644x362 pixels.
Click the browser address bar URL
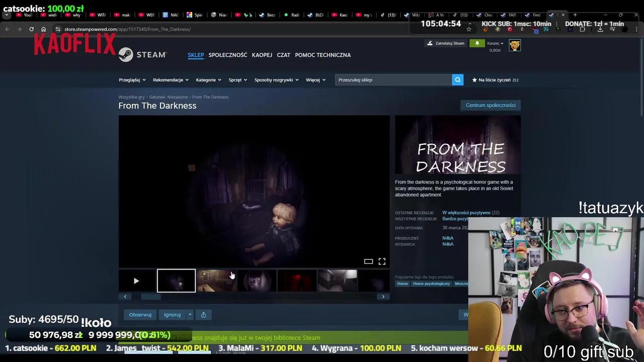coord(127,29)
